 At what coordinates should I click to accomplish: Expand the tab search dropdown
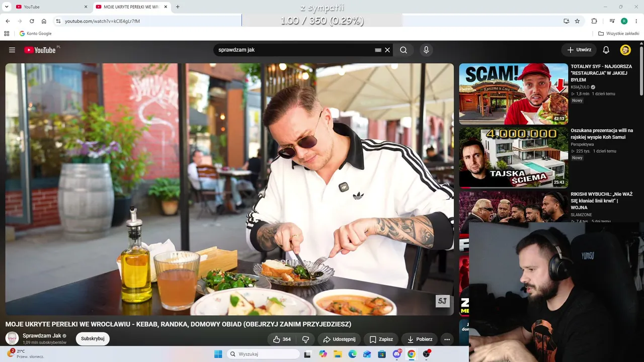pyautogui.click(x=7, y=7)
